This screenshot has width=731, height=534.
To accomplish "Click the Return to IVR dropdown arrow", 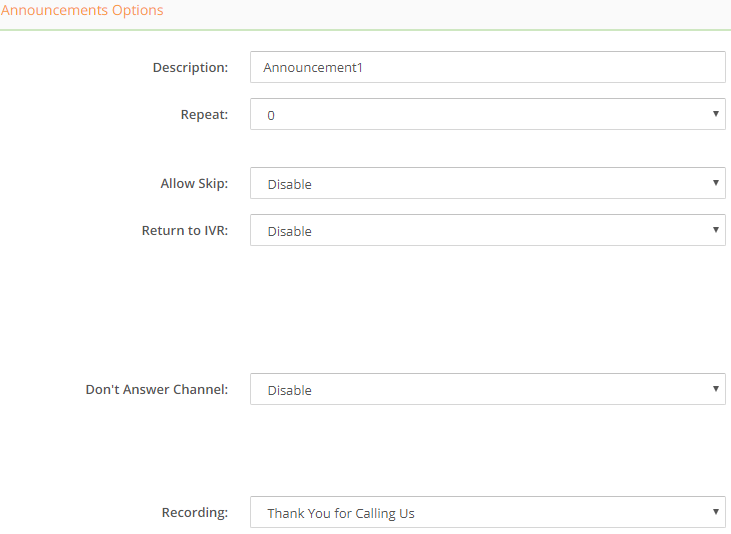I will click(x=716, y=229).
